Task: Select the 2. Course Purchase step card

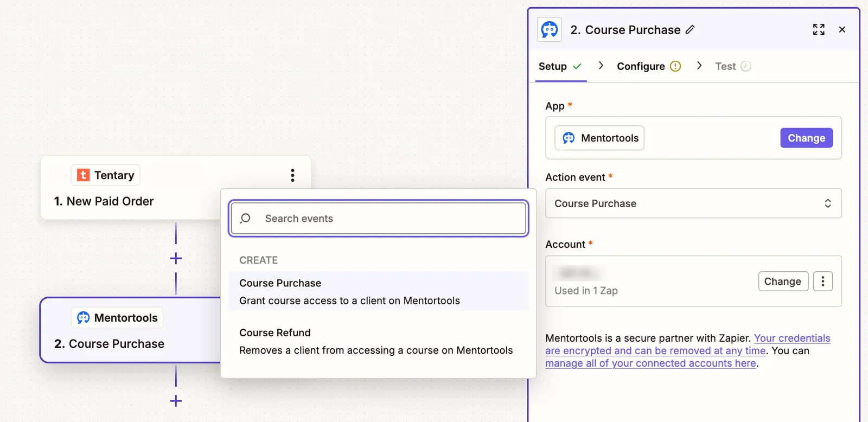Action: coord(130,330)
